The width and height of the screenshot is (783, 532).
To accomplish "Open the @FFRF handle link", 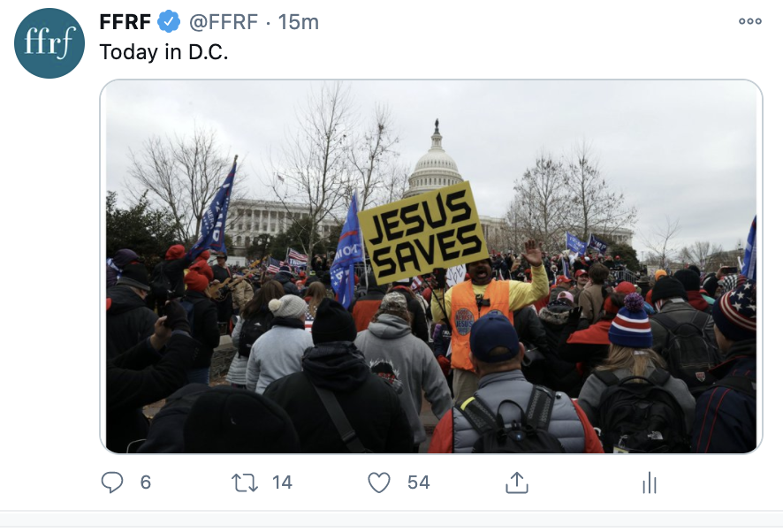I will [x=224, y=22].
